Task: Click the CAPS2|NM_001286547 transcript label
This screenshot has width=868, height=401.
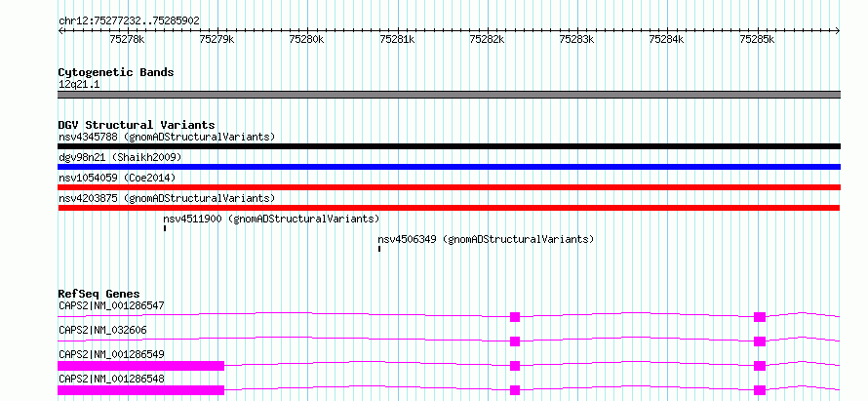Action: click(111, 305)
